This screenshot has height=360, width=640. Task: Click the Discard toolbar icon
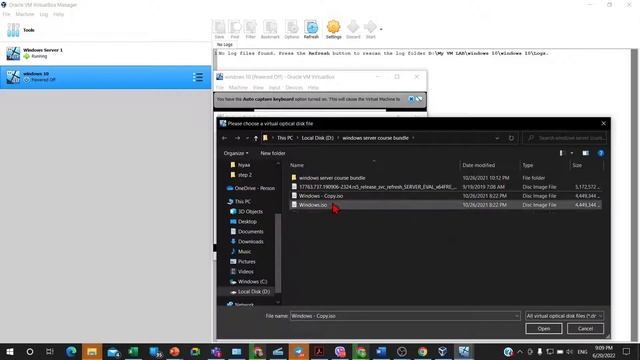[353, 29]
